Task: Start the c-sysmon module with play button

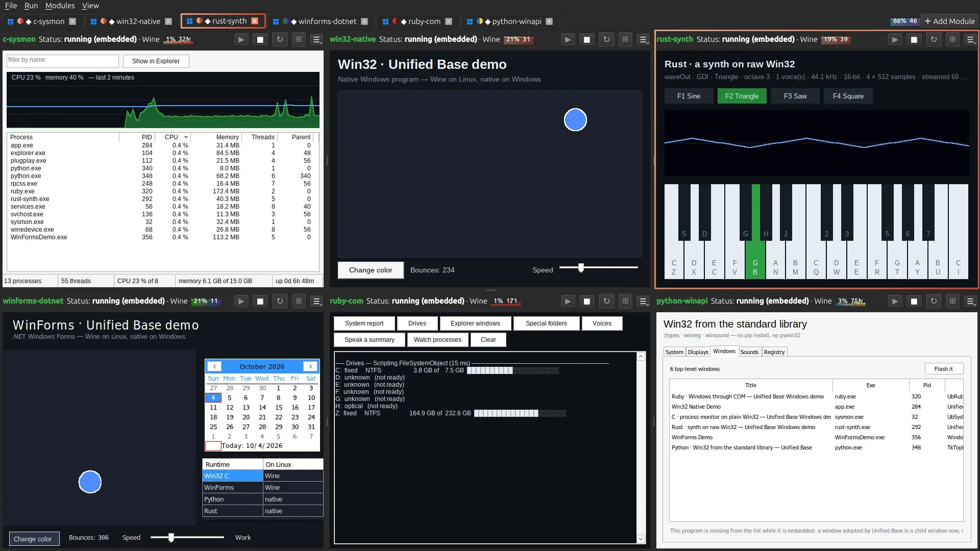Action: 241,39
